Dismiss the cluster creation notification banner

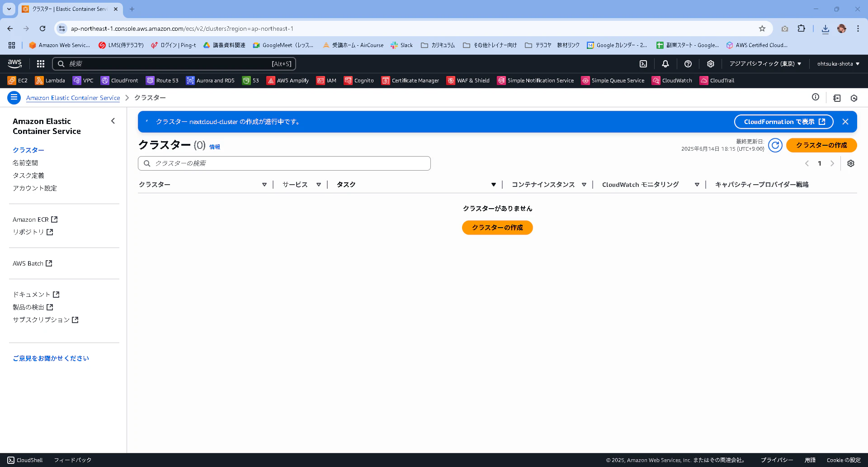[x=845, y=122]
